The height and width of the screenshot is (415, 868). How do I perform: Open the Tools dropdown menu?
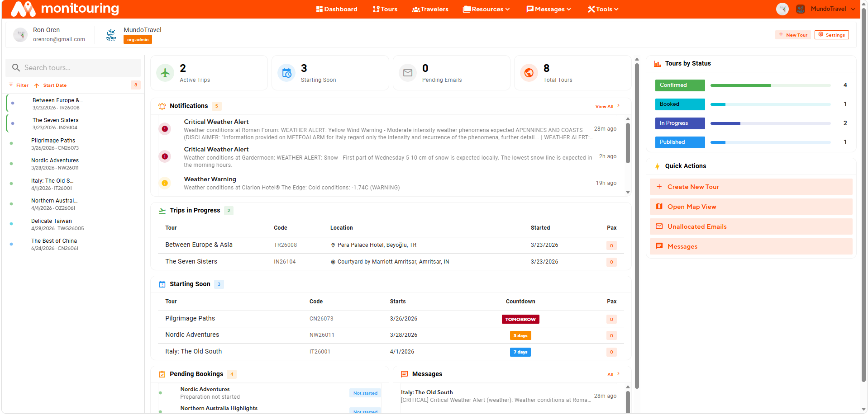[x=603, y=9]
